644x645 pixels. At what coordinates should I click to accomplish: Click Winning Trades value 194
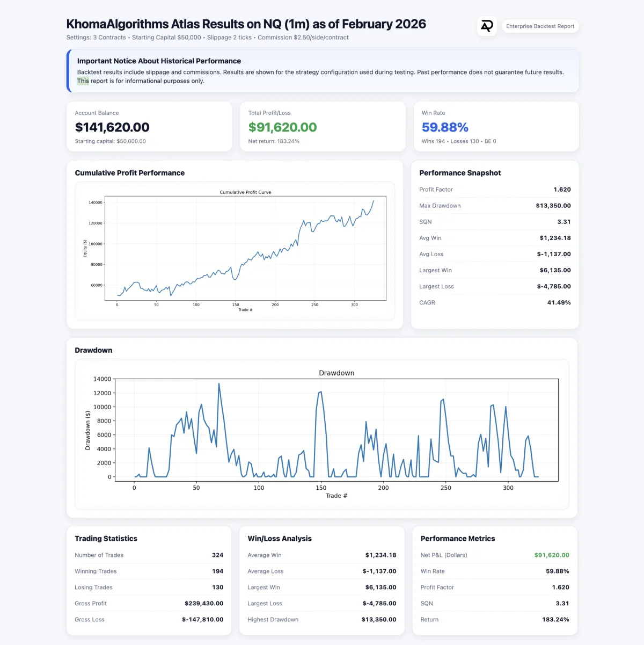[217, 571]
